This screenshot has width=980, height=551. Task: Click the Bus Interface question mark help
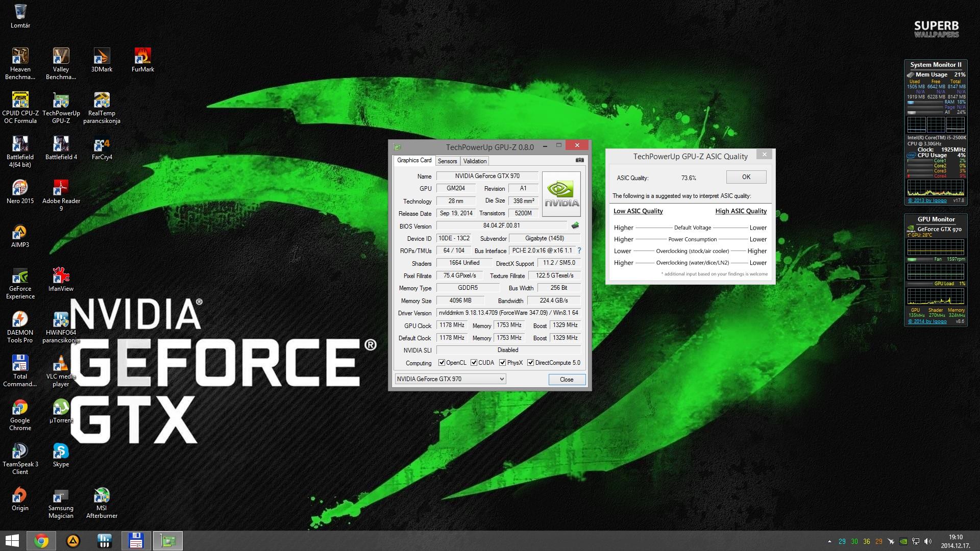(579, 251)
